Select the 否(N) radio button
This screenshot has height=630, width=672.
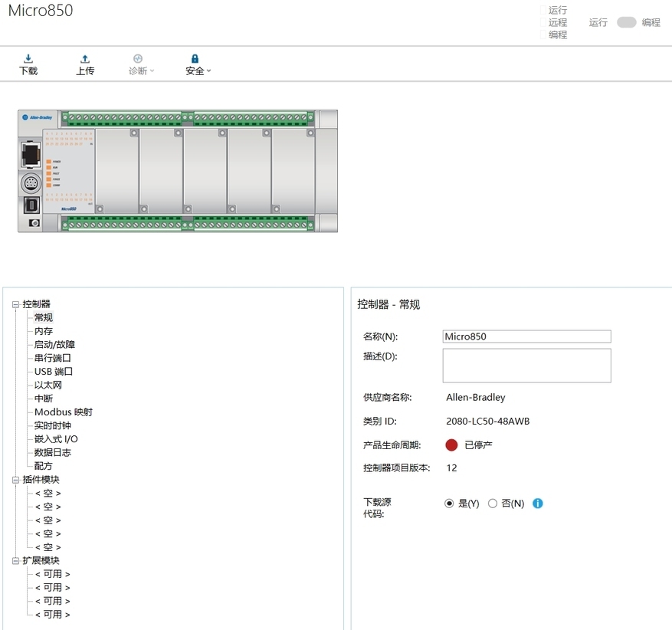493,504
